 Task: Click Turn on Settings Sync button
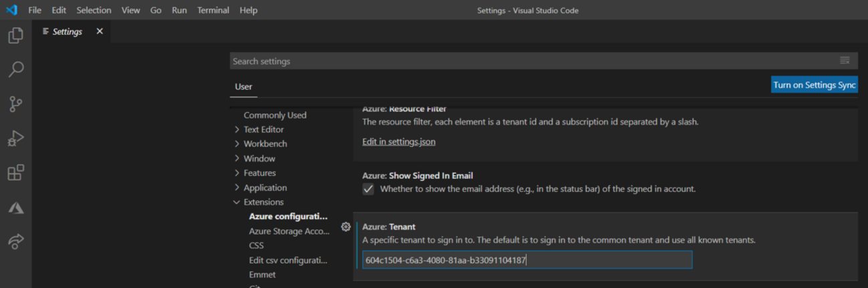815,85
